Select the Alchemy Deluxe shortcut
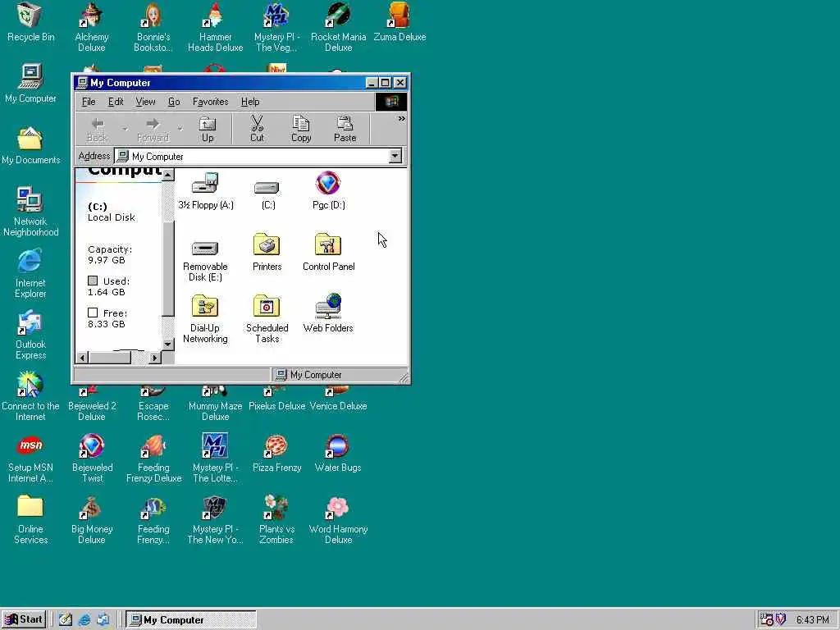 coord(92,27)
